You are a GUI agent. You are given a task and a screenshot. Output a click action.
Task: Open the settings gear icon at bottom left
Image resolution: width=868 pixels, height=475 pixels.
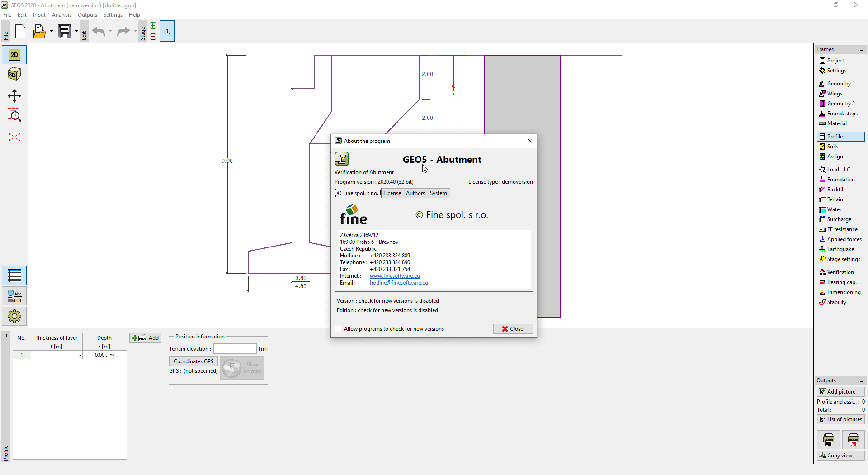[x=14, y=316]
